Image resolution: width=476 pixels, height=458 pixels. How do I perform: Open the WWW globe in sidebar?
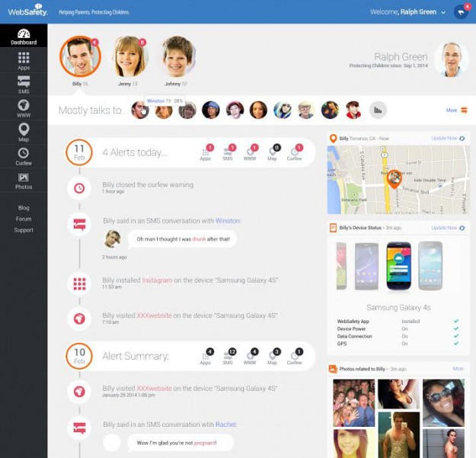[x=24, y=108]
